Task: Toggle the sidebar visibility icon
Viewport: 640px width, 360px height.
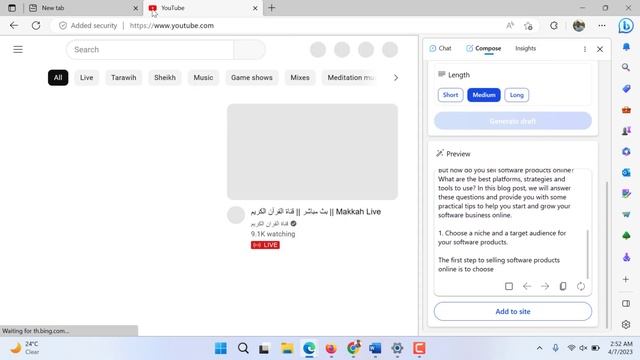Action: coord(626,304)
